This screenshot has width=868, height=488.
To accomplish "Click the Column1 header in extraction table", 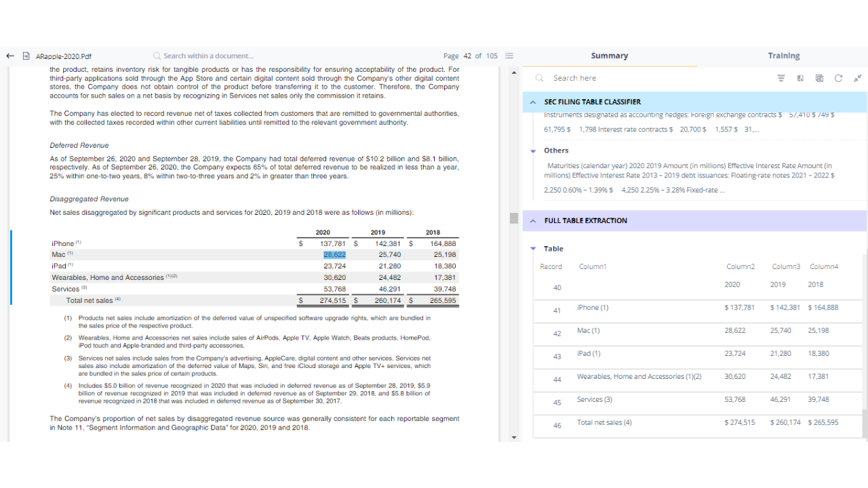I will pyautogui.click(x=592, y=267).
